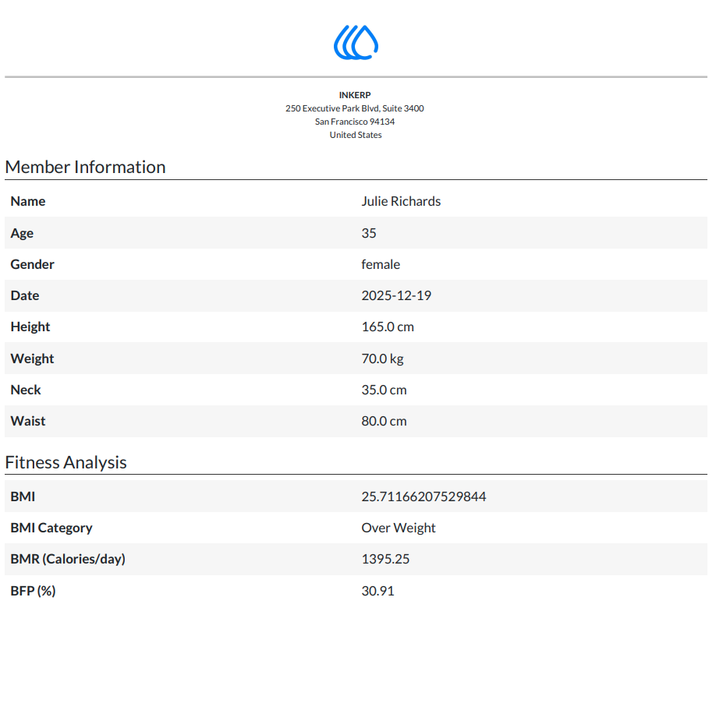The image size is (716, 728).
Task: Select the waist value '80.0 cm'
Action: 385,421
